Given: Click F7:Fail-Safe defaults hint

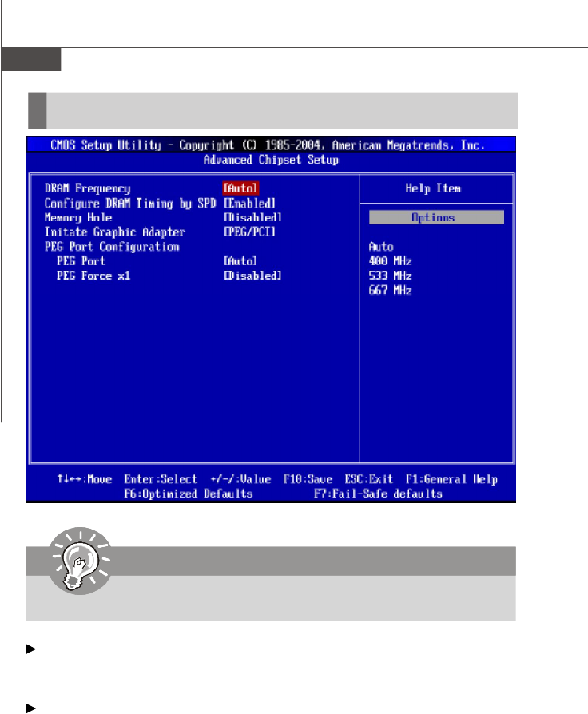Looking at the screenshot, I should coord(378,494).
